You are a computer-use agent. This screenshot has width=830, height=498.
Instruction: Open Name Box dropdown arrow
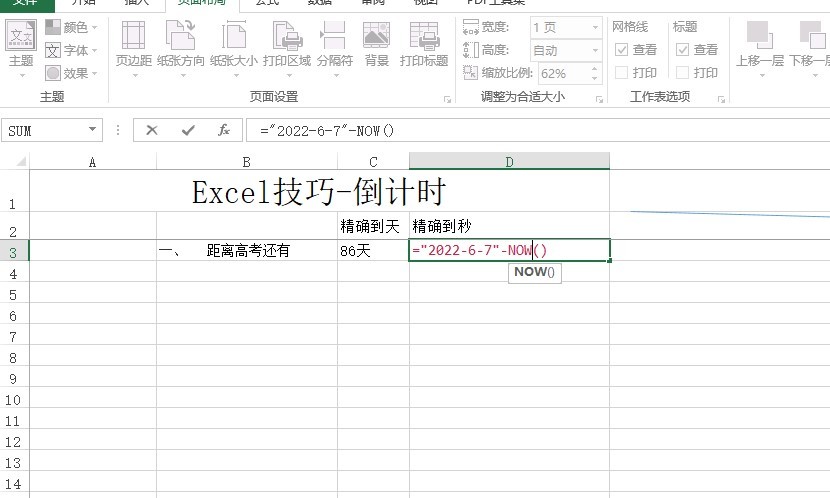click(x=93, y=130)
